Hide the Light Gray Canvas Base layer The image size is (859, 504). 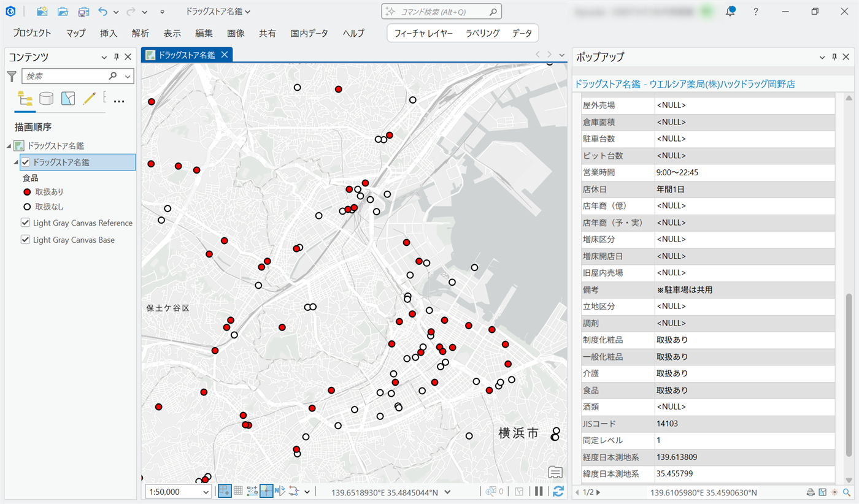tap(26, 240)
